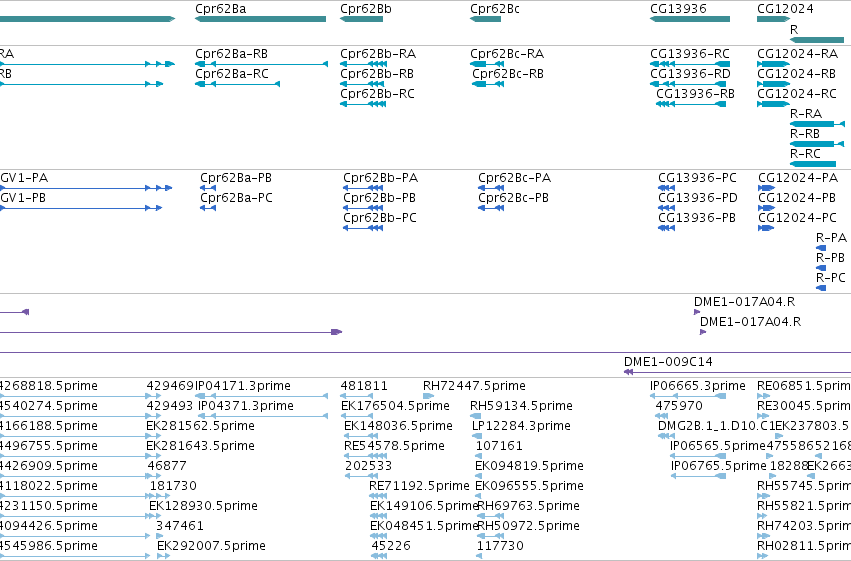Select EST RE71192.5prime label
Screen dimensions: 851x561
[x=419, y=486]
